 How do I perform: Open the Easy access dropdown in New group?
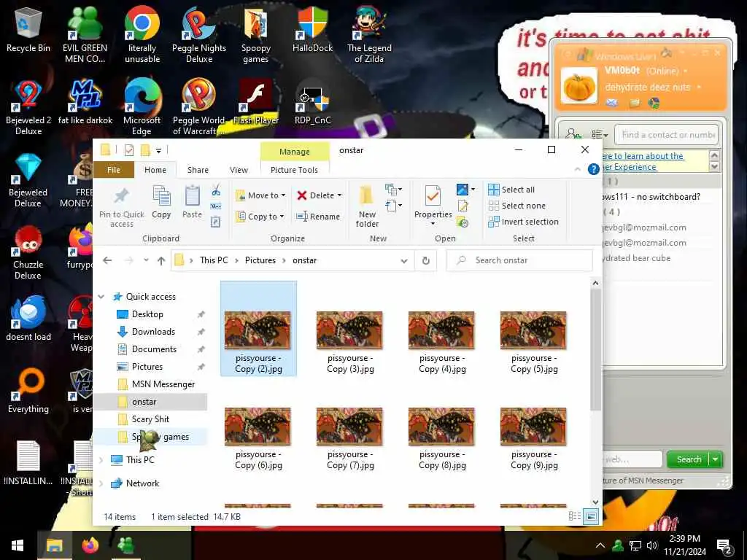393,206
